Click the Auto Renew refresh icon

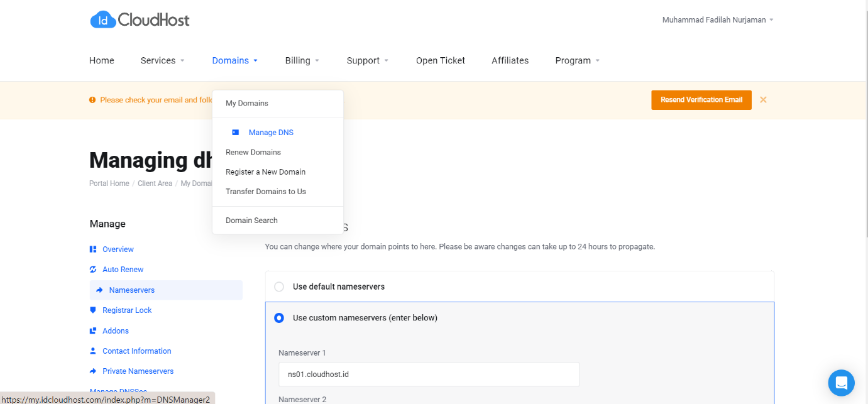click(x=93, y=270)
